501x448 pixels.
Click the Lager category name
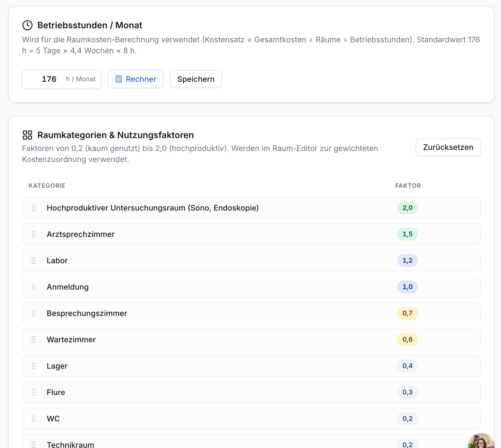click(x=57, y=366)
